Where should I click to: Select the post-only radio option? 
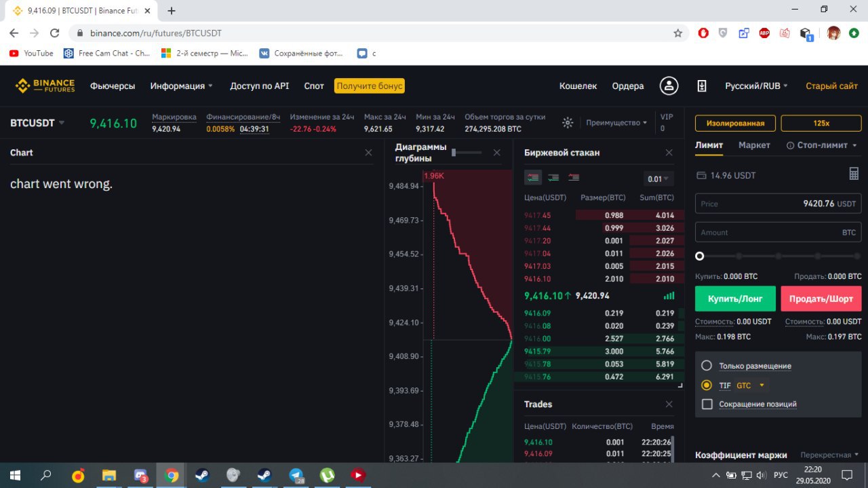[x=707, y=366]
